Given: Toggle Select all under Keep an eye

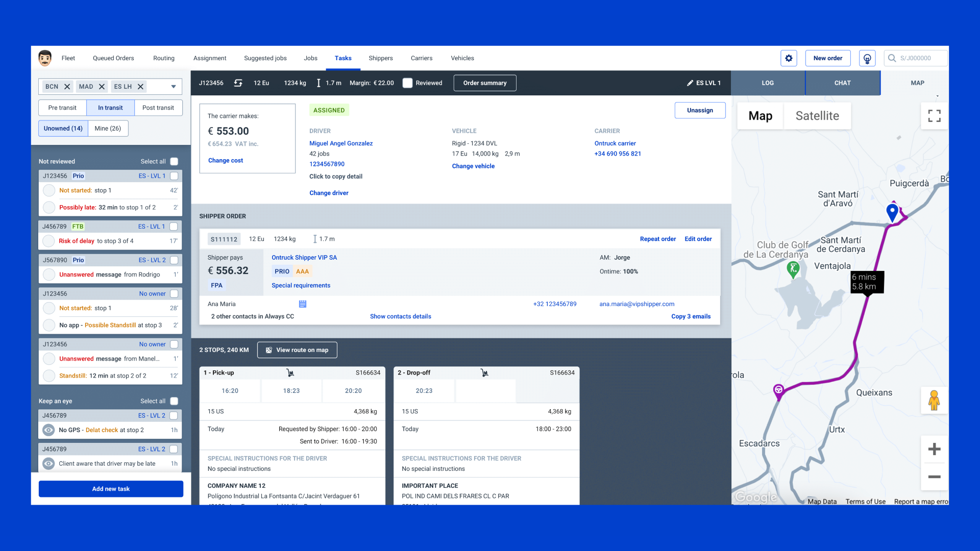Looking at the screenshot, I should pyautogui.click(x=175, y=401).
